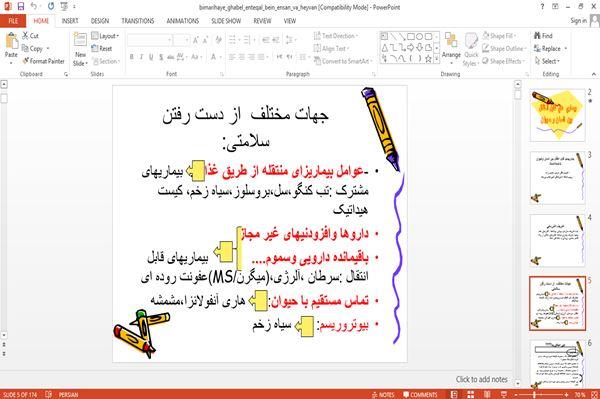The image size is (600, 399).
Task: Select the star shape in shapes gallery
Action: [428, 59]
